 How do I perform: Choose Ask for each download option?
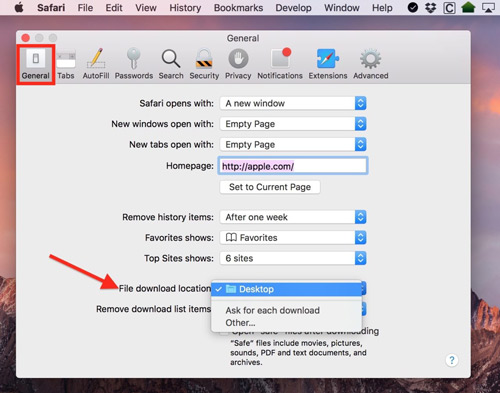pos(287,310)
